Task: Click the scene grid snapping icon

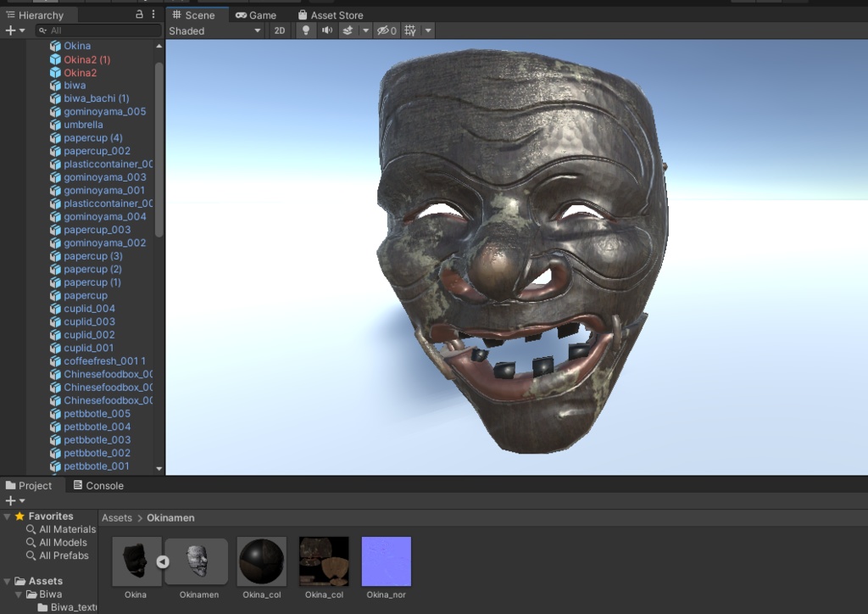Action: (x=411, y=31)
